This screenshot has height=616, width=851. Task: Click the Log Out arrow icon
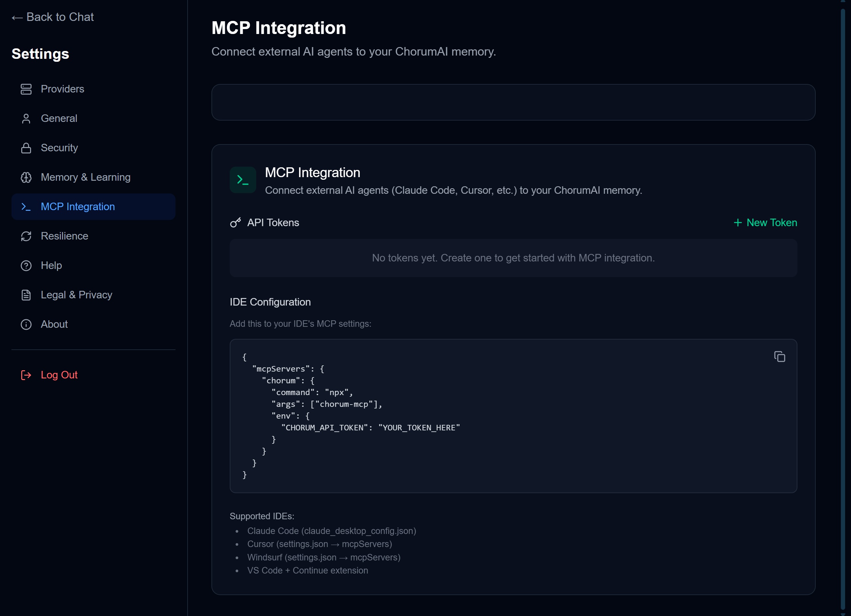[25, 375]
